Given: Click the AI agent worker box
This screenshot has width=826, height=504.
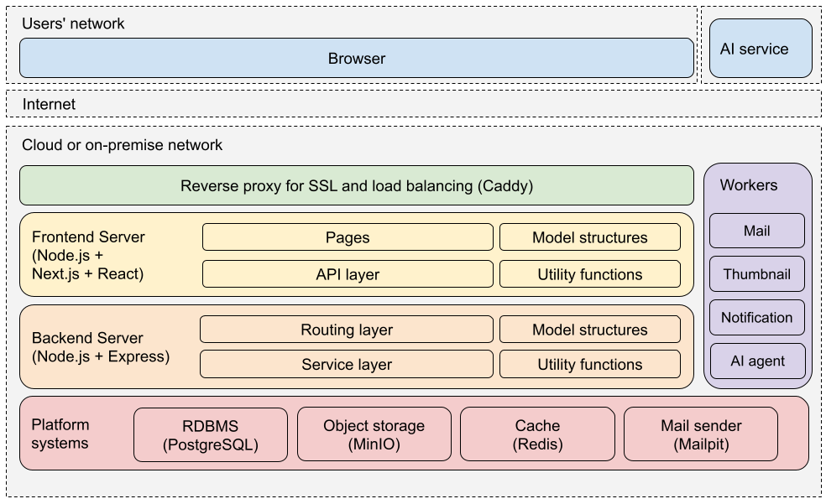Looking at the screenshot, I should pyautogui.click(x=756, y=361).
